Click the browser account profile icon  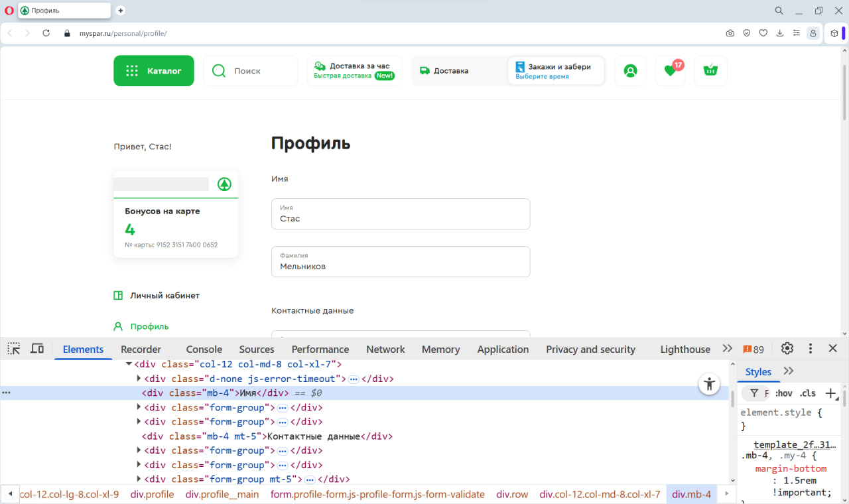click(x=813, y=33)
